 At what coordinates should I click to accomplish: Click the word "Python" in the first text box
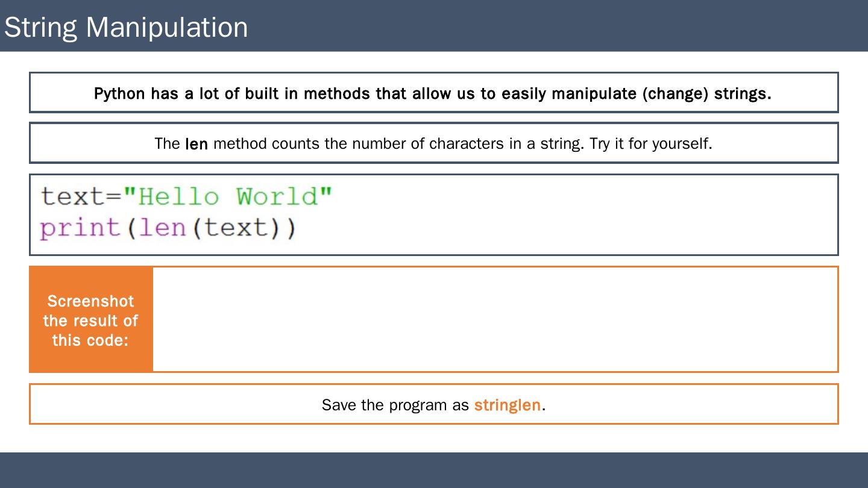click(x=119, y=94)
